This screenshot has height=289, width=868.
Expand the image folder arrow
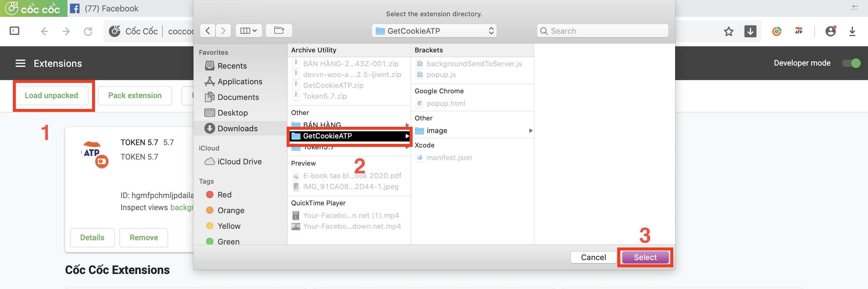pos(531,131)
